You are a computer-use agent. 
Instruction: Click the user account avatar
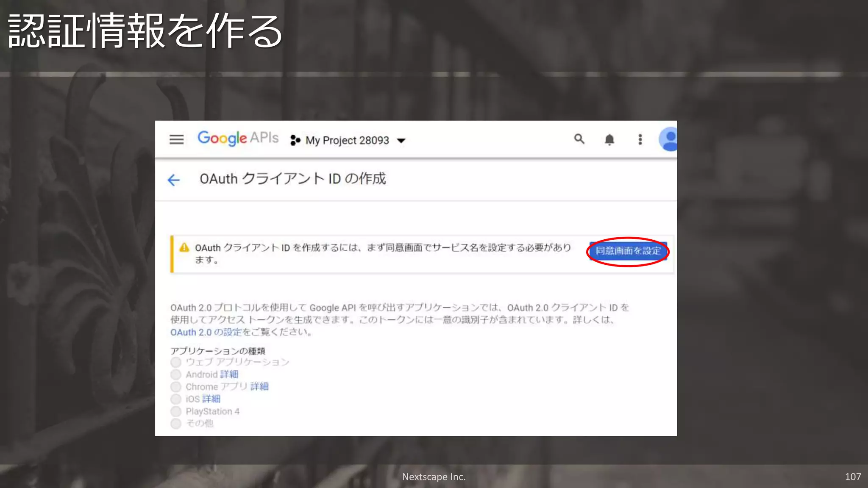(668, 139)
